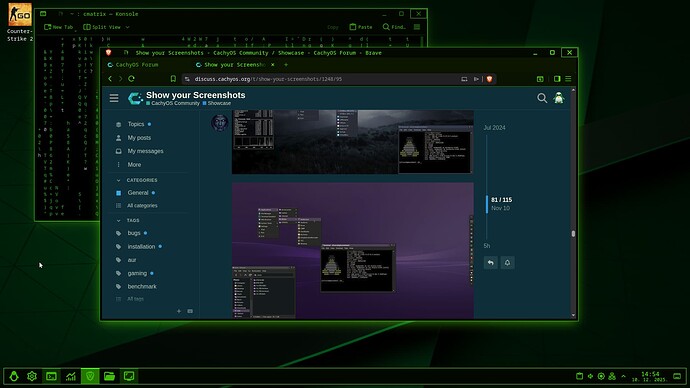Jump to Jul 2024 at timeline top
The image size is (690, 388).
[494, 128]
